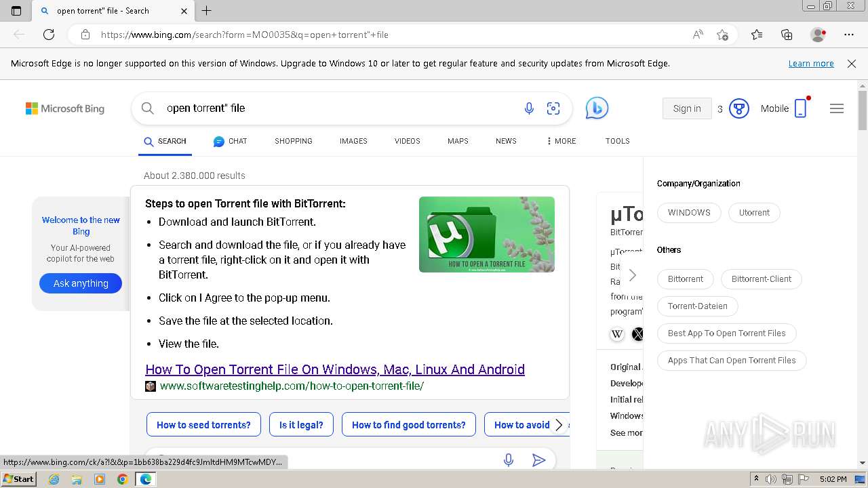Open a new tab with plus icon
The width and height of the screenshot is (868, 488).
[207, 11]
